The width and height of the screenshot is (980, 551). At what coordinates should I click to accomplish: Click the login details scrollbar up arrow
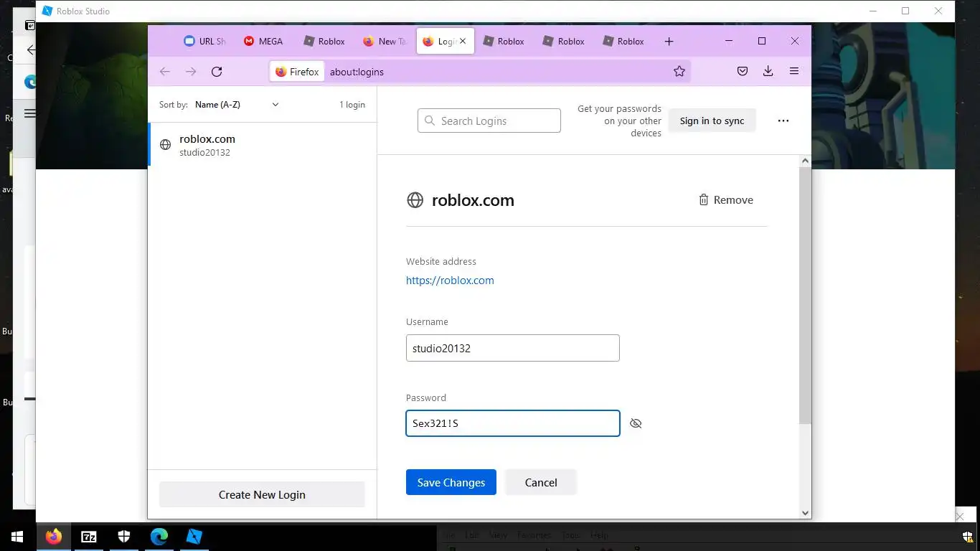805,161
